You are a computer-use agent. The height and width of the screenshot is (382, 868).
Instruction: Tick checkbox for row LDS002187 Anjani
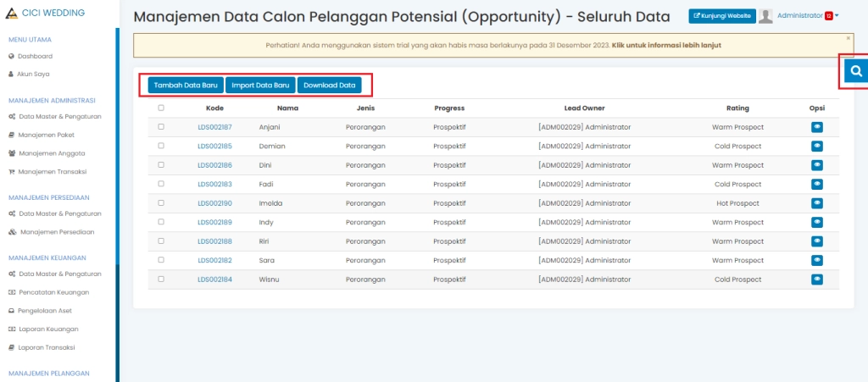point(161,126)
